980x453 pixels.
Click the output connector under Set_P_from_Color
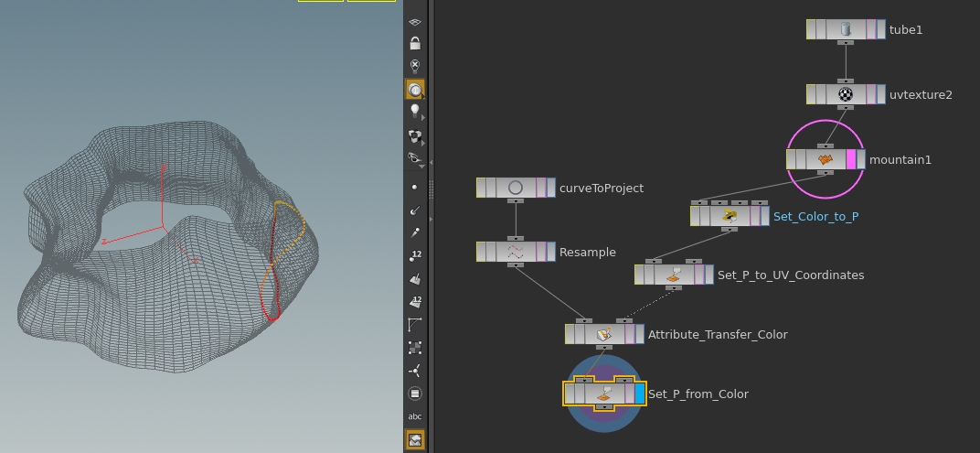pos(604,406)
